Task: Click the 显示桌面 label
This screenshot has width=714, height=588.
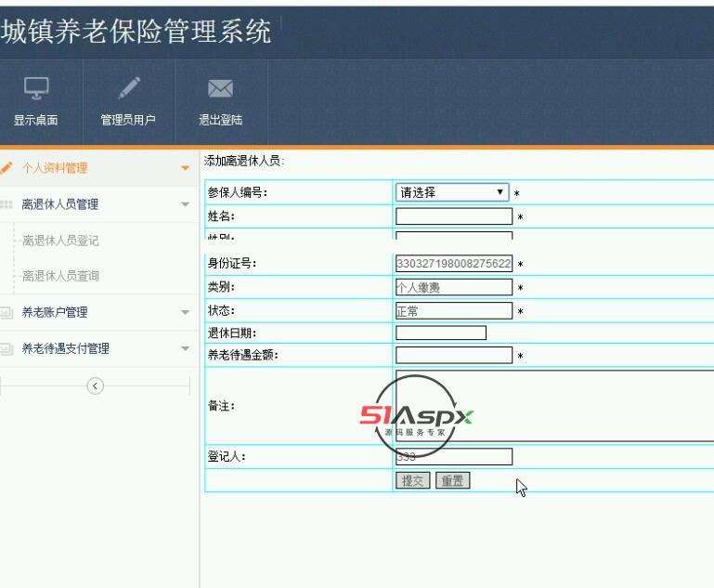Action: pyautogui.click(x=36, y=120)
